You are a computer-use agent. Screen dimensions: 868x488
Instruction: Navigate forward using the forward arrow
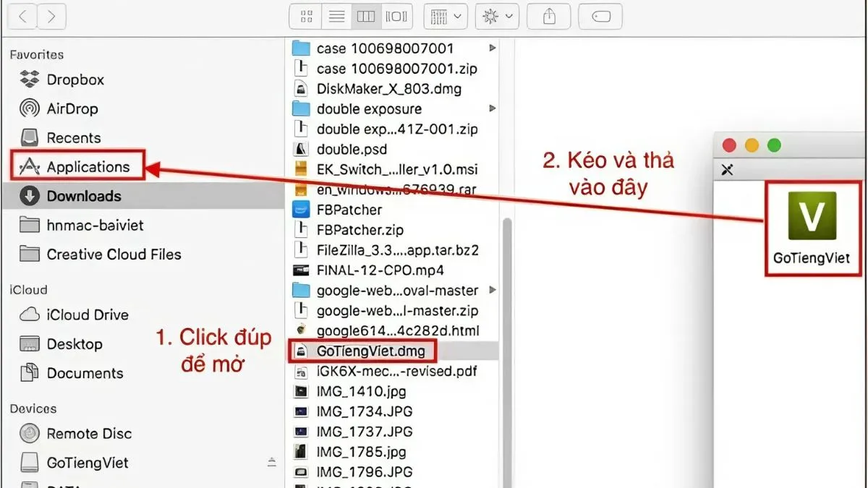(51, 16)
